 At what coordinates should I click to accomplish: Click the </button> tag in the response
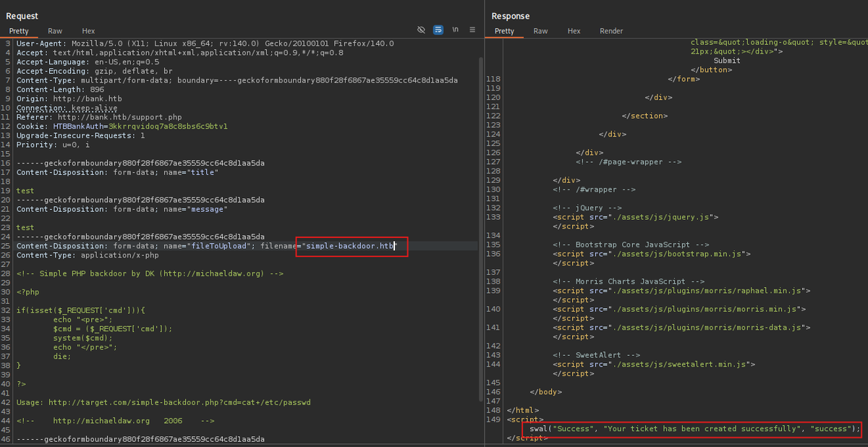pos(711,70)
